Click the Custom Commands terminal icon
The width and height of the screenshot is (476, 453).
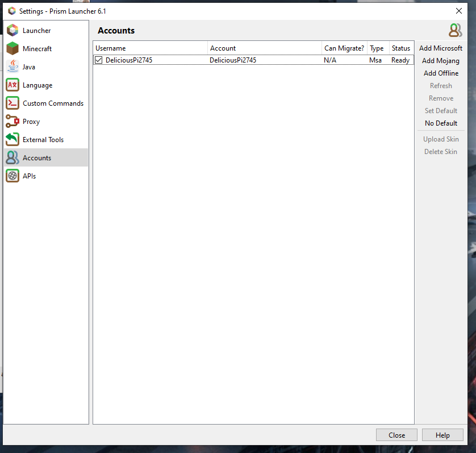[x=12, y=103]
